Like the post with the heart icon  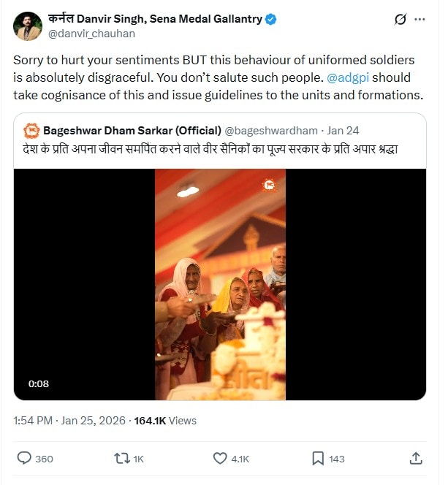220,458
